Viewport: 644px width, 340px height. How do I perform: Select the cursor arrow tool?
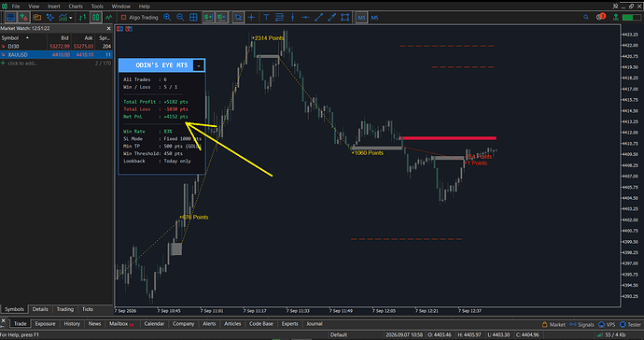[x=238, y=17]
